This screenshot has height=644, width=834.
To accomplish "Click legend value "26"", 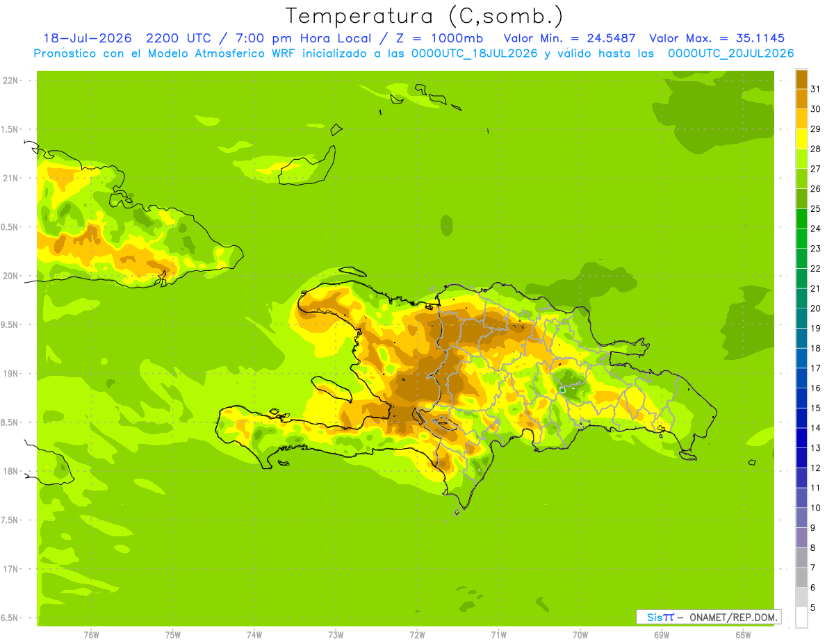I will tap(815, 189).
